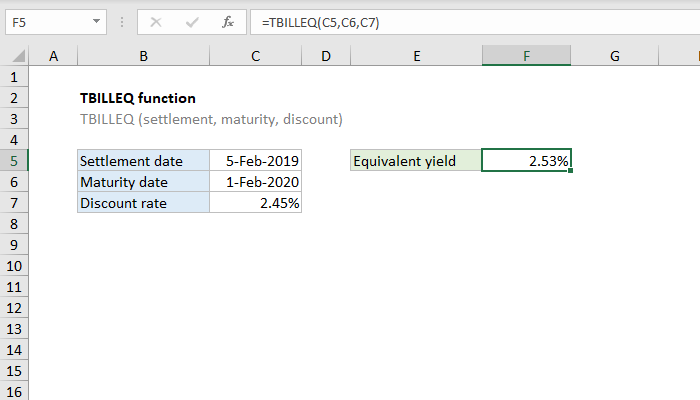Select the 'Maturity date' label cell
This screenshot has width=700, height=400.
point(143,182)
